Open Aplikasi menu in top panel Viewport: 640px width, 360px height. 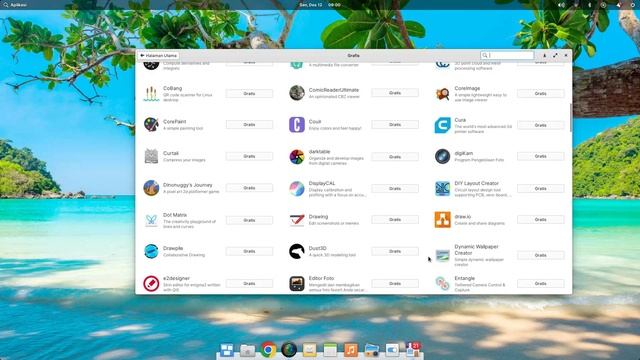(15, 5)
